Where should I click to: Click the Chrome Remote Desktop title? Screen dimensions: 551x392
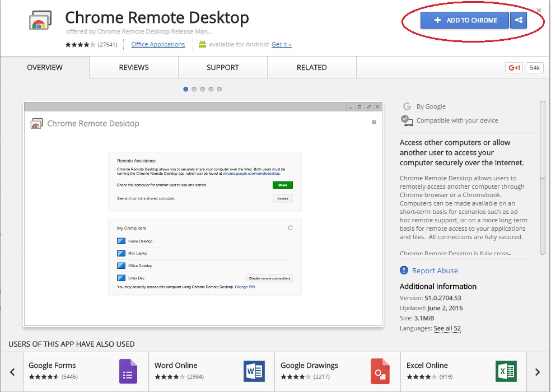pos(157,17)
